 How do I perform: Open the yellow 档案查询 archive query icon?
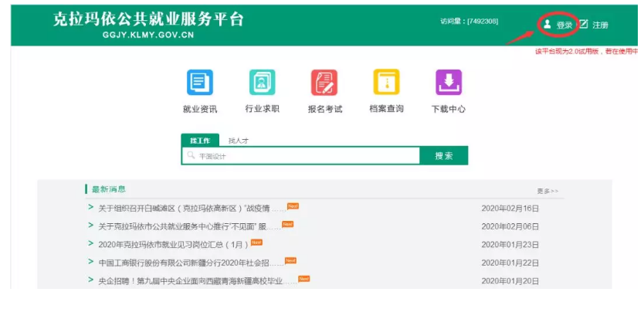(x=386, y=83)
